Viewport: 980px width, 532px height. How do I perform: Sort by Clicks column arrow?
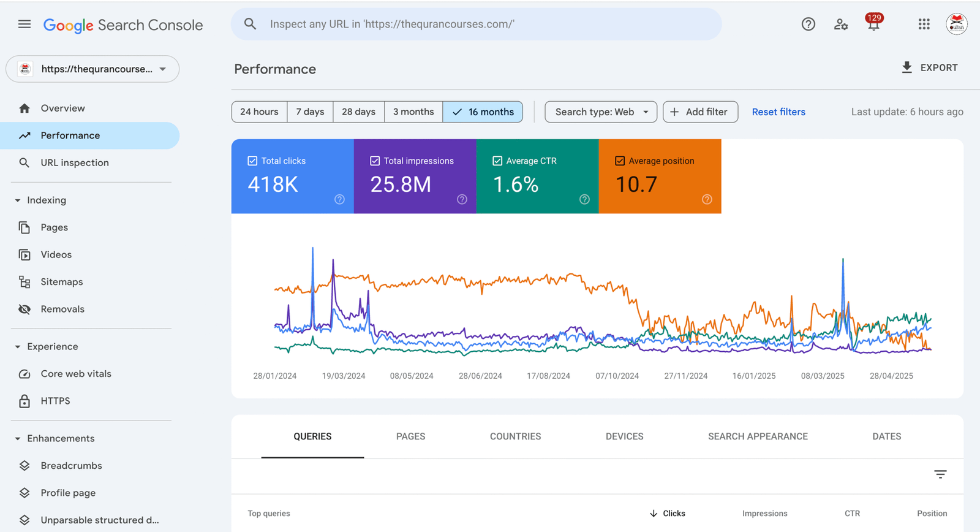tap(654, 514)
